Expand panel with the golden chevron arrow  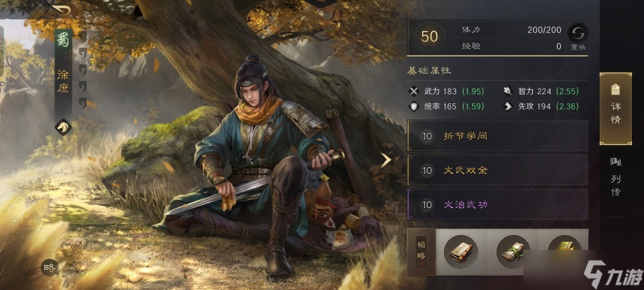click(385, 160)
